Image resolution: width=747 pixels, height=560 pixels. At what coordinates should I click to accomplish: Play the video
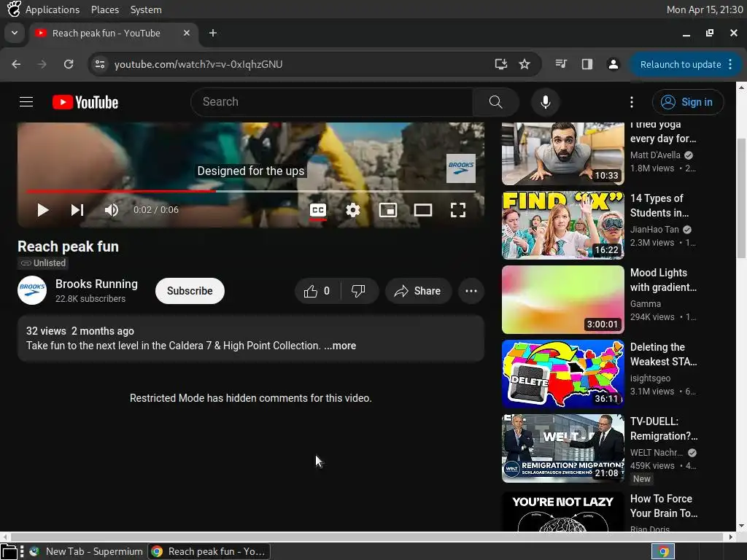[x=43, y=210]
